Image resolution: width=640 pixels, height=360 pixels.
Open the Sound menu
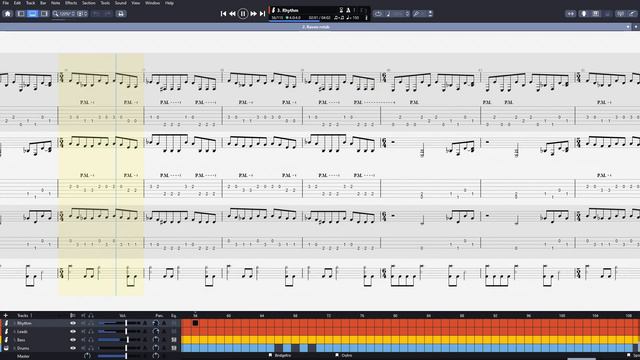pos(120,3)
